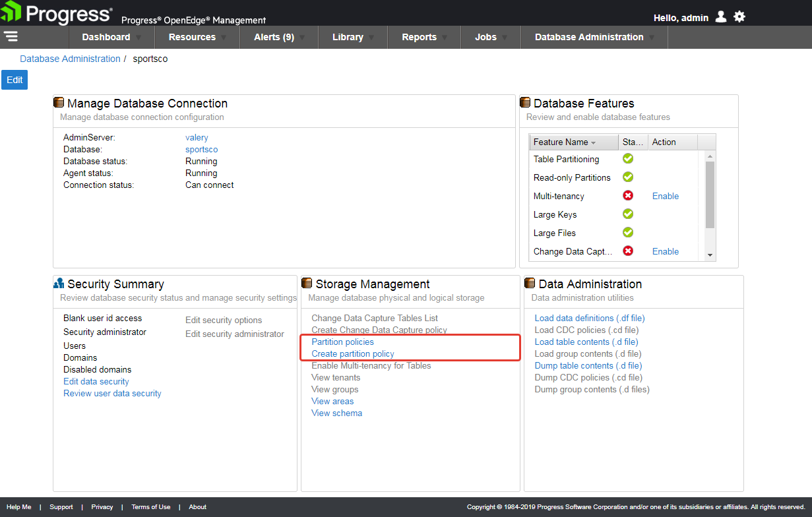Open the Help Me footer link
The image size is (812, 517).
(x=18, y=507)
